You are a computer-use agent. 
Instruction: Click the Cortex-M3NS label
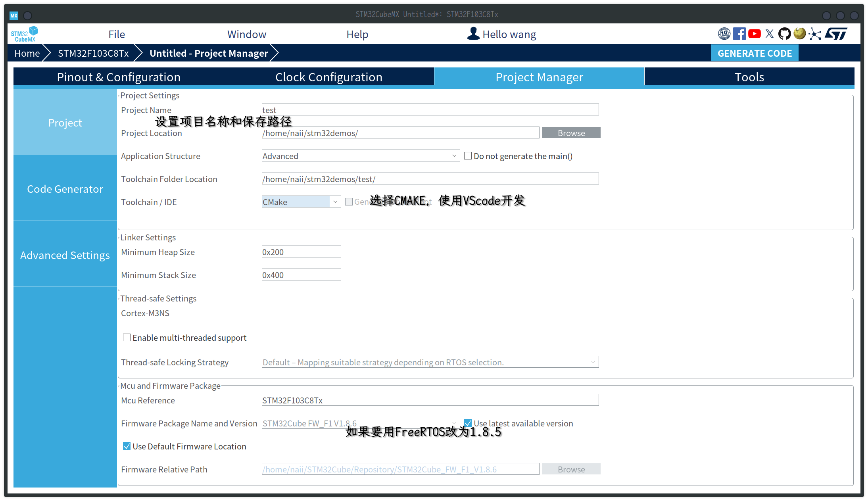(x=145, y=313)
